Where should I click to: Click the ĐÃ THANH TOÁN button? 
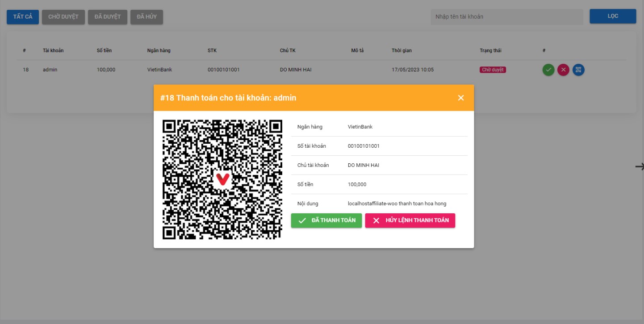point(326,220)
